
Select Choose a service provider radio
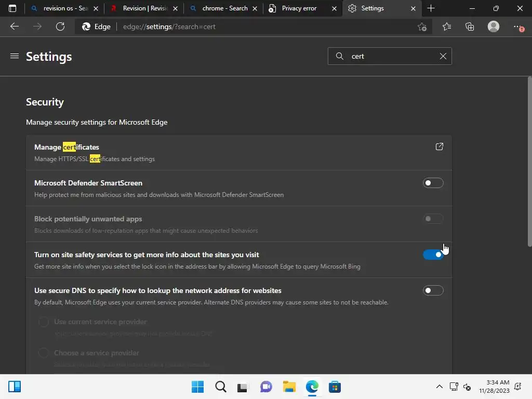tap(44, 353)
